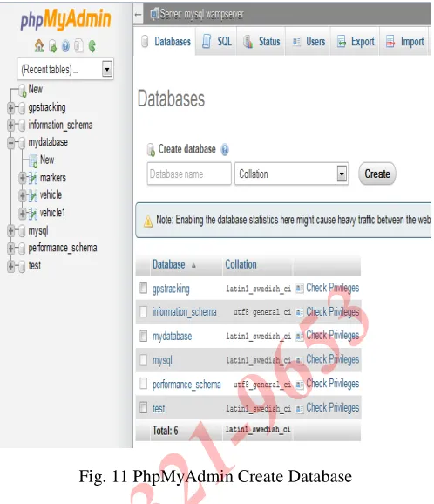Viewport: 434px width, 504px height.
Task: Click the phpMyAdmin logo
Action: click(65, 19)
